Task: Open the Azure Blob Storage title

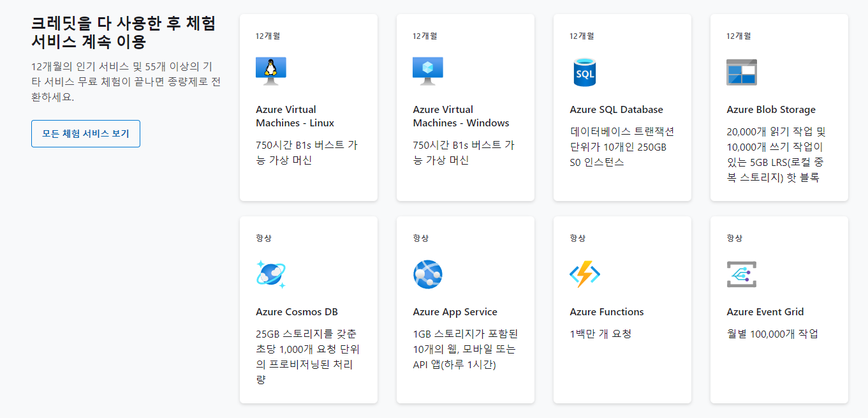Action: (x=771, y=110)
